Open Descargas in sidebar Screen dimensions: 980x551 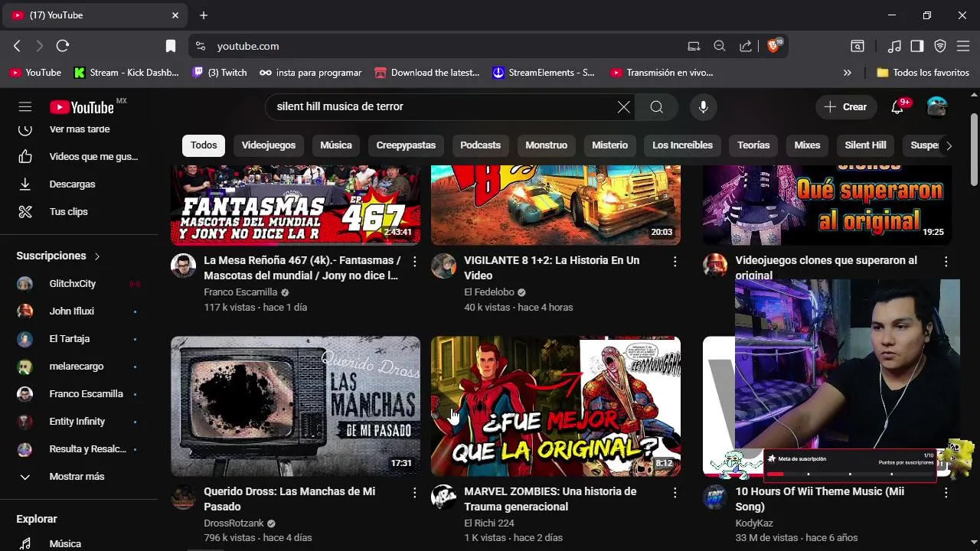click(x=77, y=184)
